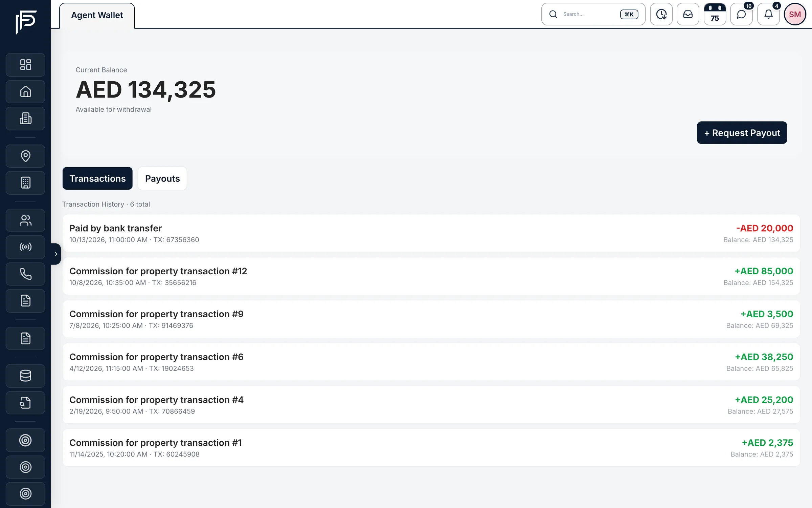Viewport: 812px width, 508px height.
Task: Open the document search icon in sidebar
Action: (25, 403)
